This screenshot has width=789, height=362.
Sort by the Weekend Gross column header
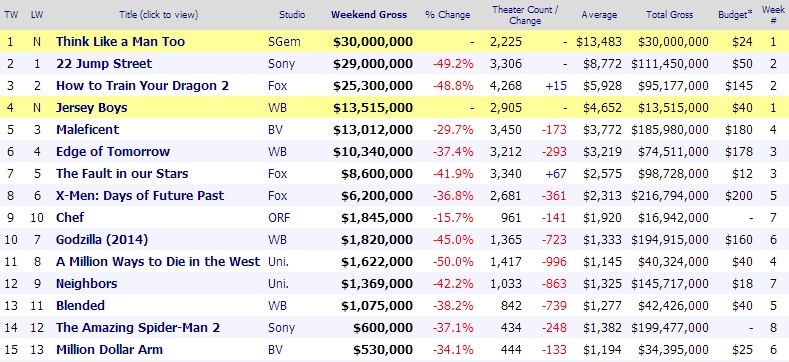coord(369,15)
